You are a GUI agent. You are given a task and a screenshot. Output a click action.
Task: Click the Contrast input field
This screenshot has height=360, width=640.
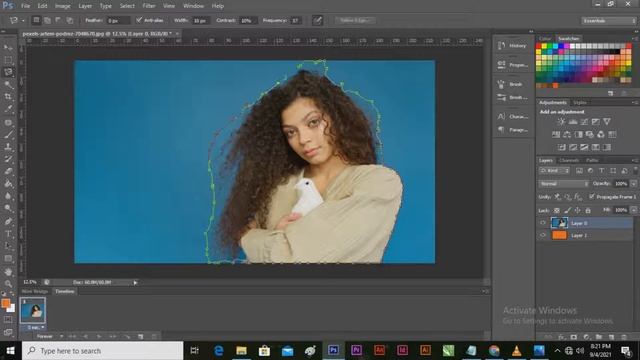(x=248, y=20)
